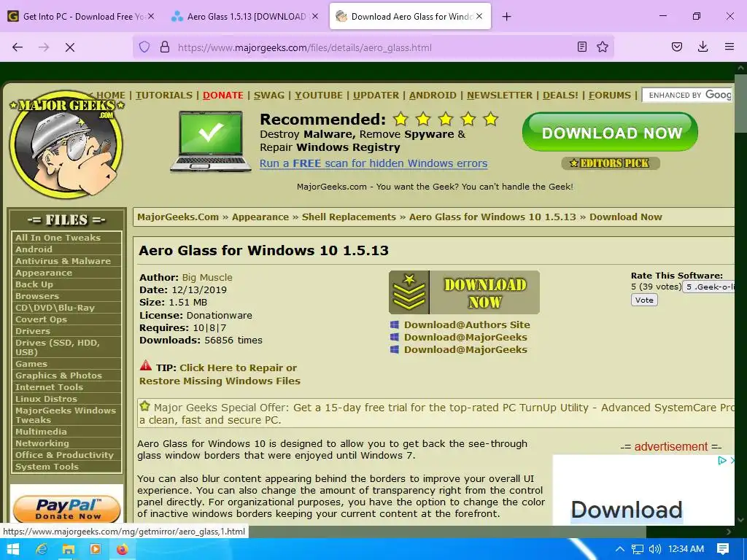747x560 pixels.
Task: Click Windows icon beside Download@Authors Site
Action: coord(394,324)
